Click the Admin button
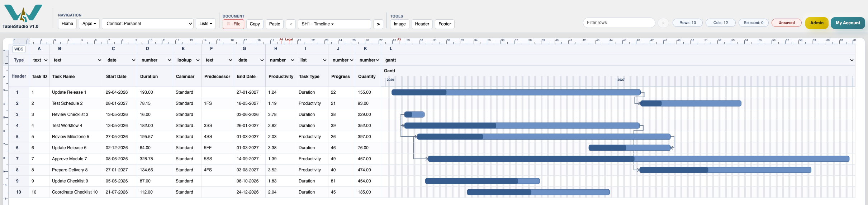The height and width of the screenshot is (205, 868). pos(817,23)
